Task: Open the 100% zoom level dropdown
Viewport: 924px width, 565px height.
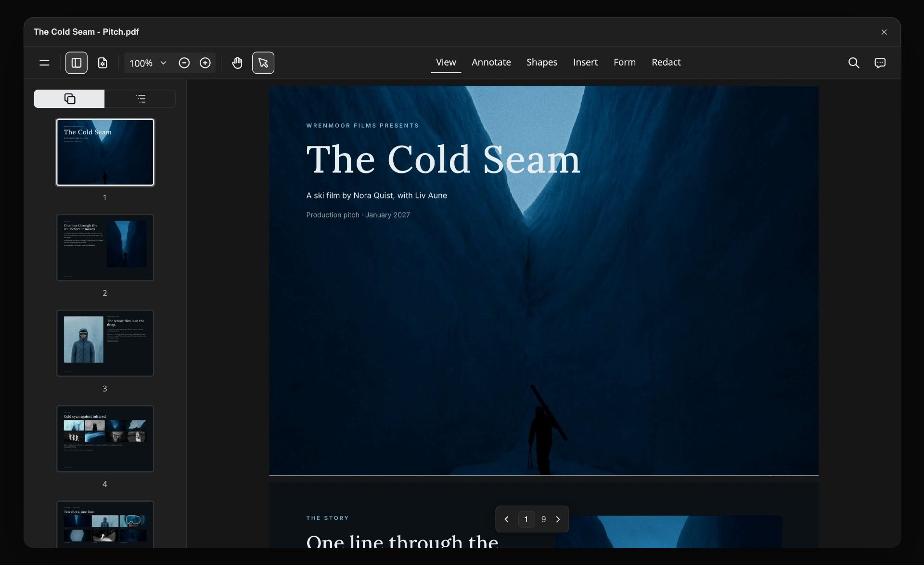Action: pyautogui.click(x=147, y=63)
